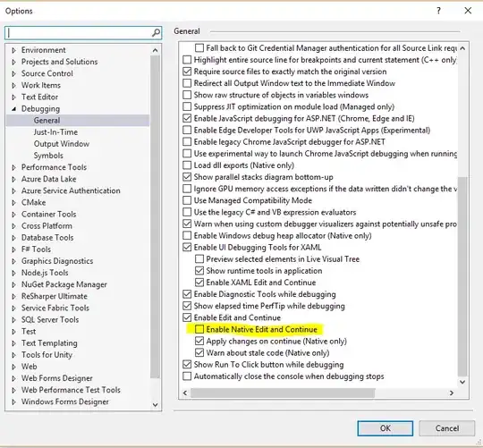Click the search magnifier icon
Viewport: 483px width, 448px height.
click(157, 32)
